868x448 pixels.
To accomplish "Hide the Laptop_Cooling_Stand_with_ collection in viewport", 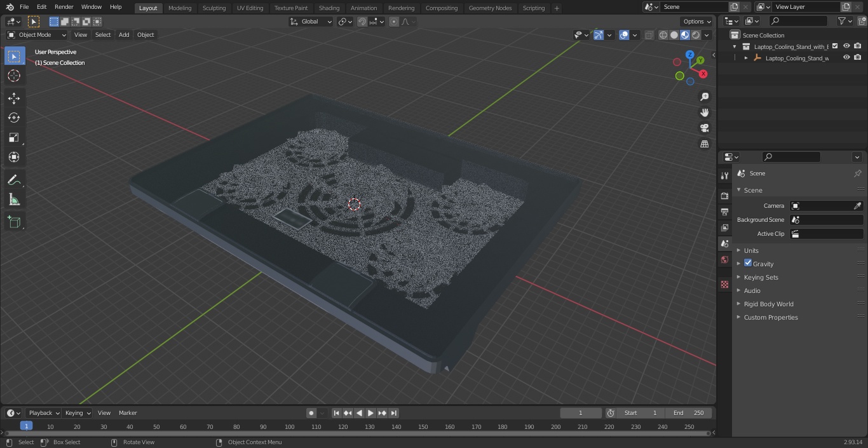I will click(846, 46).
